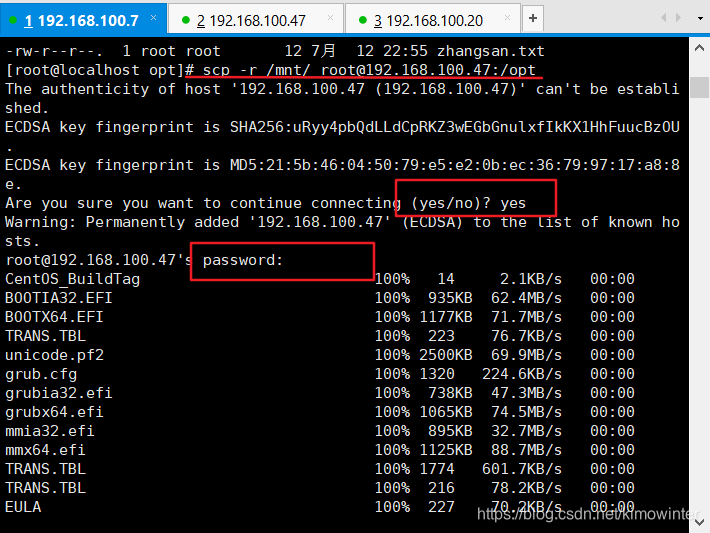This screenshot has height=533, width=710.
Task: Click the CentOS_BuildTag row
Action: click(320, 279)
